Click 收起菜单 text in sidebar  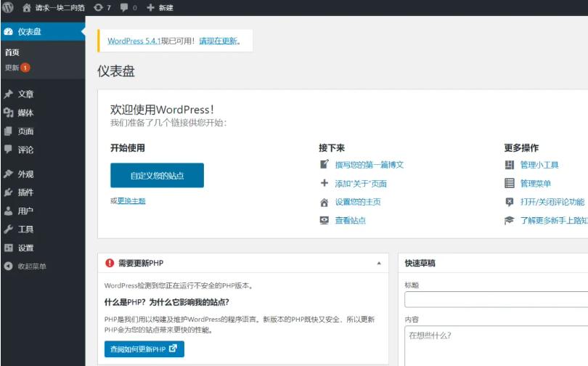[32, 267]
